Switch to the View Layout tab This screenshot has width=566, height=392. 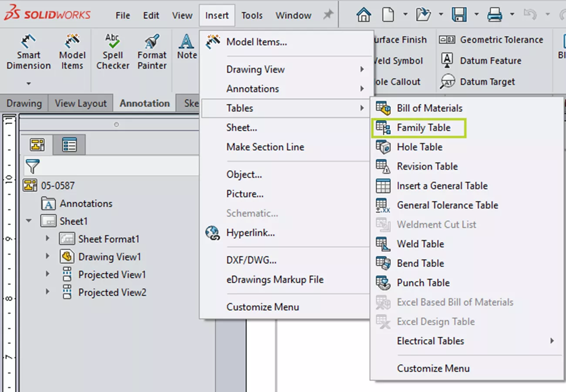[81, 104]
